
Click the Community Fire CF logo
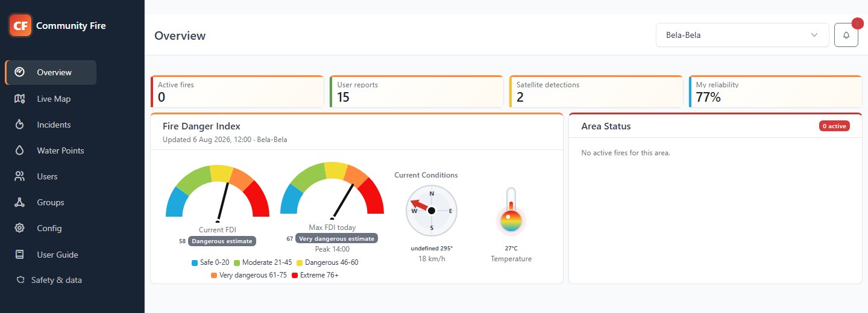(x=20, y=25)
